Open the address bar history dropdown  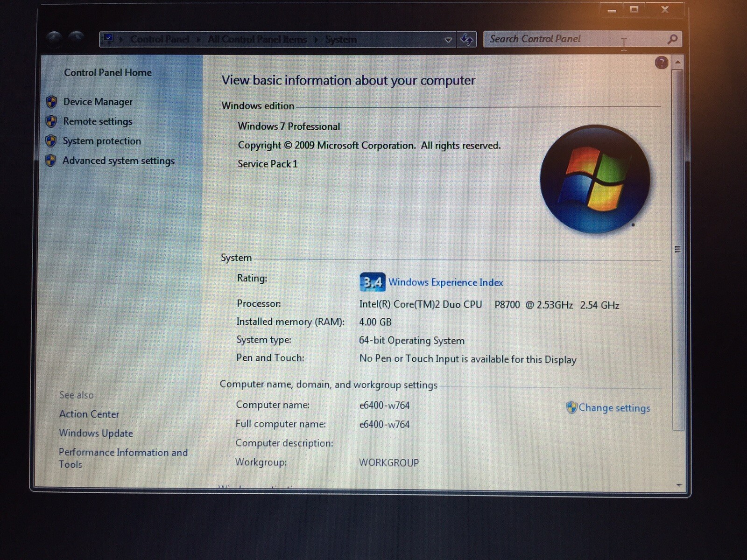pyautogui.click(x=448, y=40)
